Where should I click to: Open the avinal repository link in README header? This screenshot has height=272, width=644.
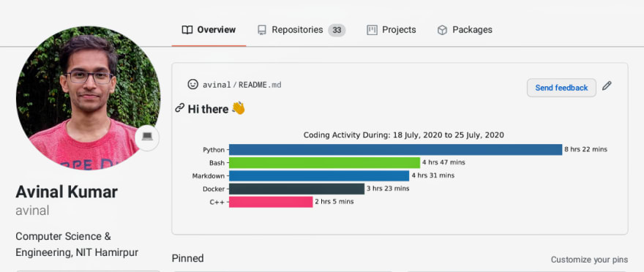(217, 85)
